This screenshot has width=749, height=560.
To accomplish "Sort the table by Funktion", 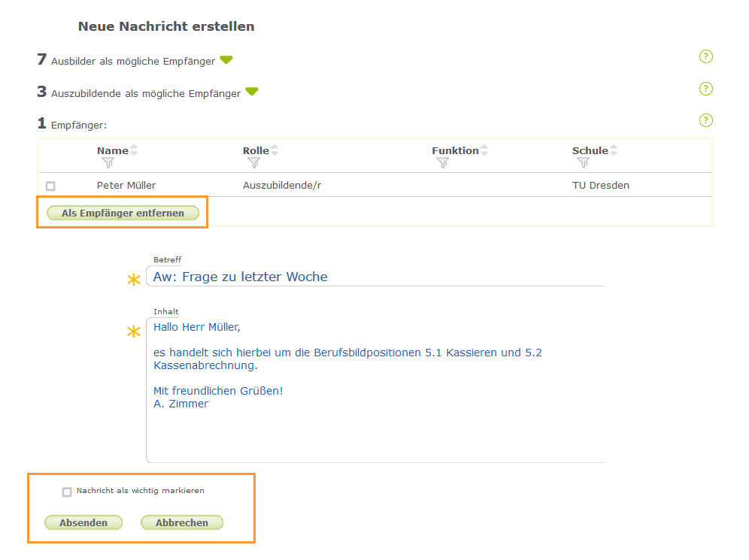I will (x=484, y=149).
